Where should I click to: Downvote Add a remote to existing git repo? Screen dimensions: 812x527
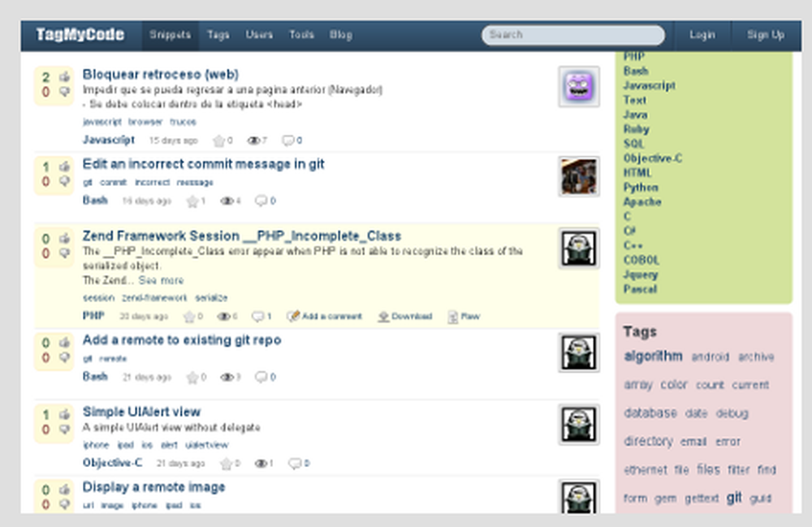(64, 358)
